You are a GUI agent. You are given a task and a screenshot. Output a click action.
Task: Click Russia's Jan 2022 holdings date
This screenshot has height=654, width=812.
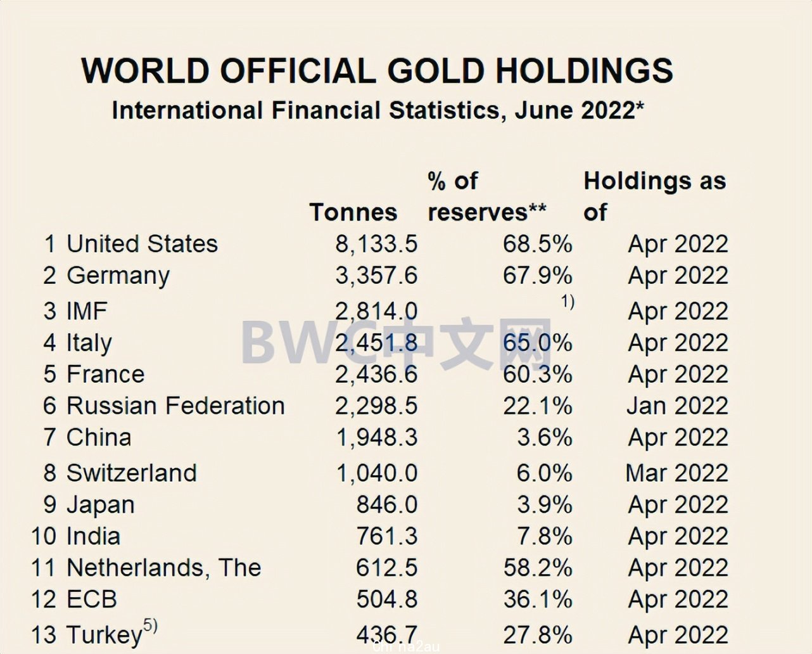[677, 406]
